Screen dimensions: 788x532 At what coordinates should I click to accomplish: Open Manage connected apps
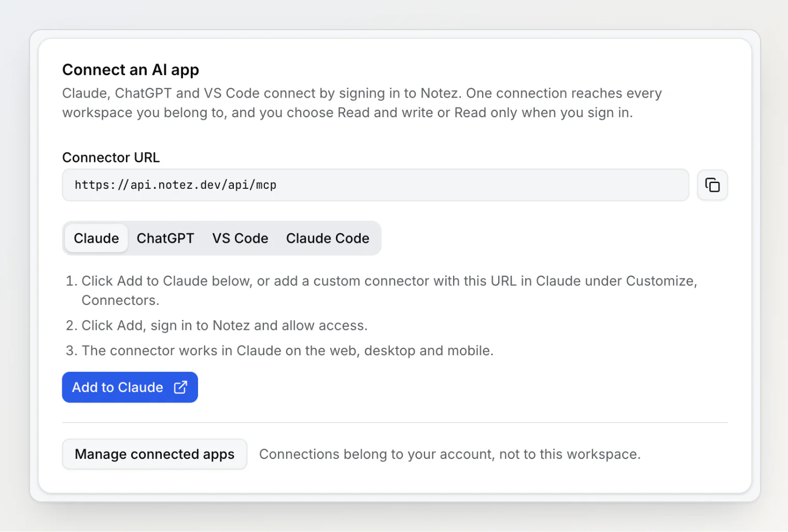point(154,454)
